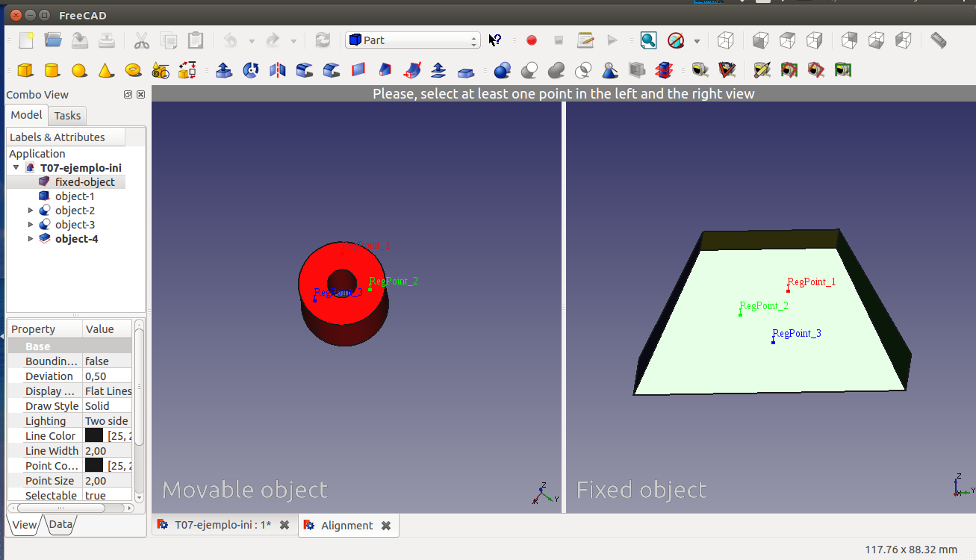
Task: Select the Revolve tool icon
Action: pyautogui.click(x=251, y=70)
